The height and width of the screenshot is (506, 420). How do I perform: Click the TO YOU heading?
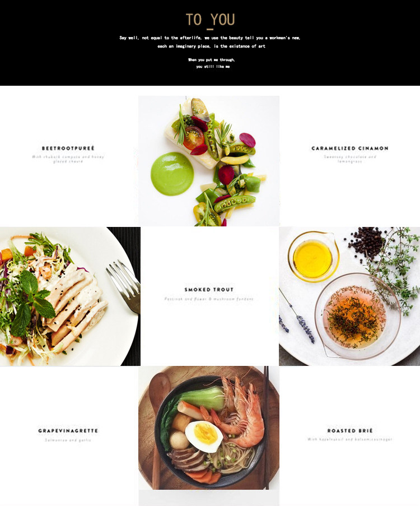click(x=210, y=20)
